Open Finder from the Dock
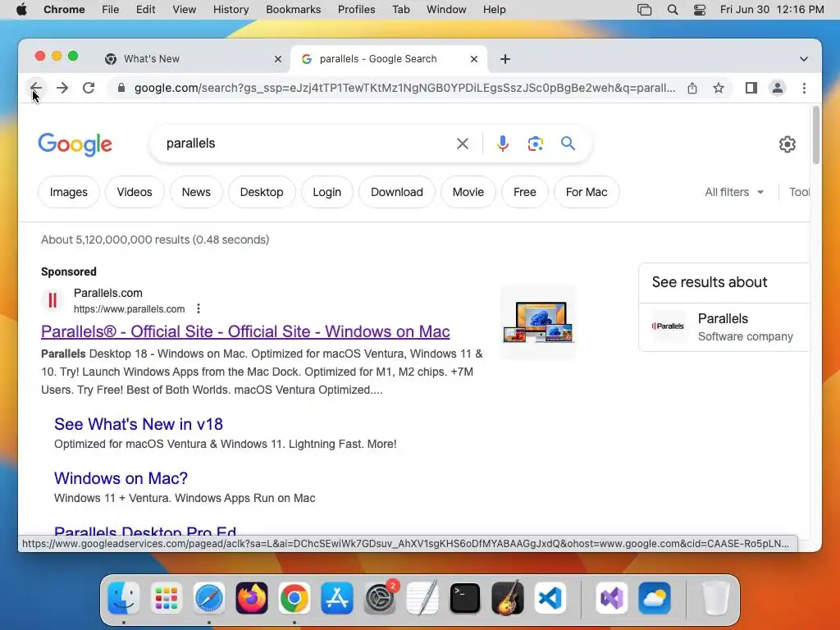 click(x=124, y=598)
